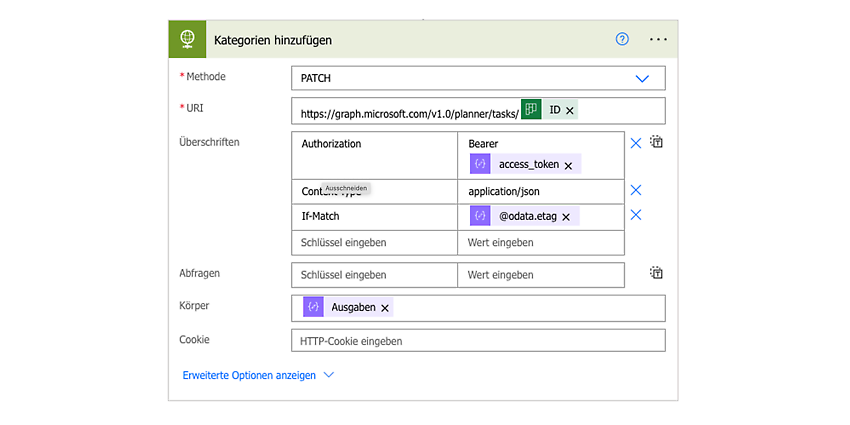Delete the Content-Type header row
Viewport: 850px width, 425px height.
[x=636, y=190]
